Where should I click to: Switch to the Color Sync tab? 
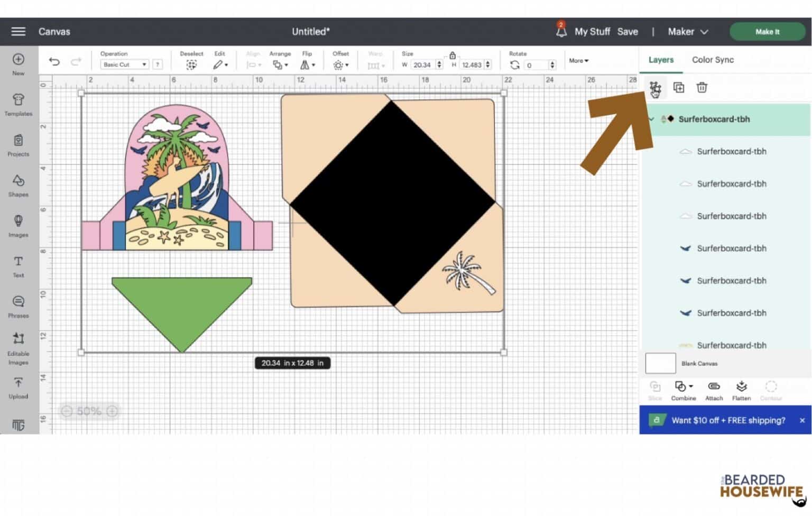point(713,60)
